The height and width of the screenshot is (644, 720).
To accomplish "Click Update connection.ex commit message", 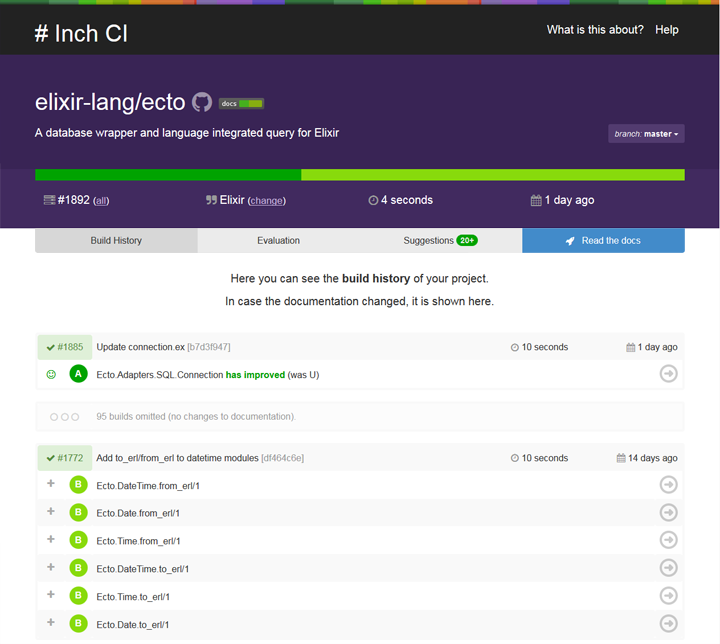I will pyautogui.click(x=141, y=347).
